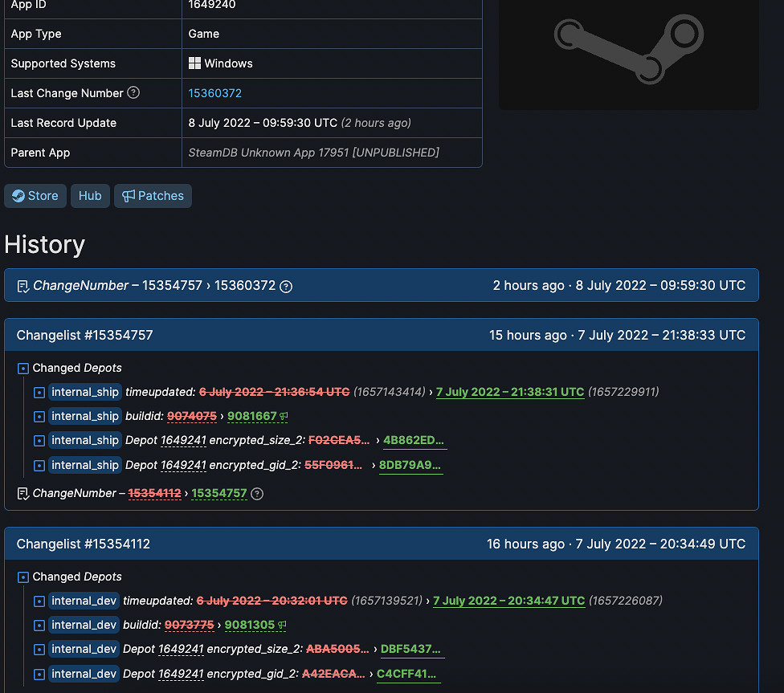Image resolution: width=784 pixels, height=693 pixels.
Task: Click the Steam logo thumbnail
Action: 628,50
